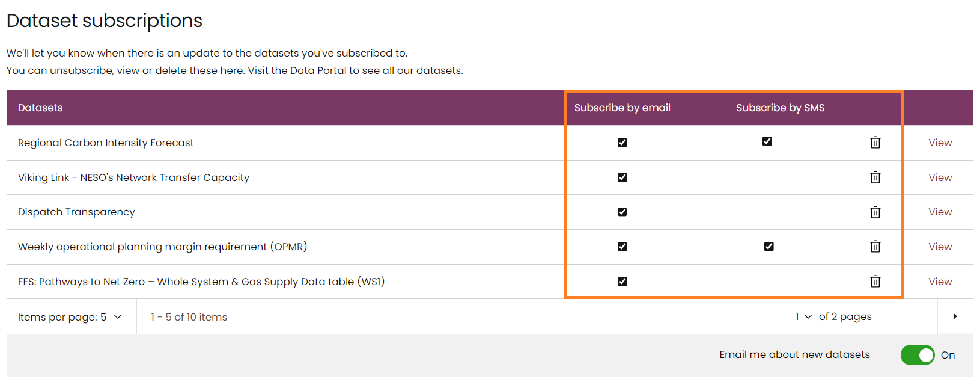Image resolution: width=980 pixels, height=385 pixels.
Task: Go to next page of subscriptions
Action: pyautogui.click(x=955, y=316)
